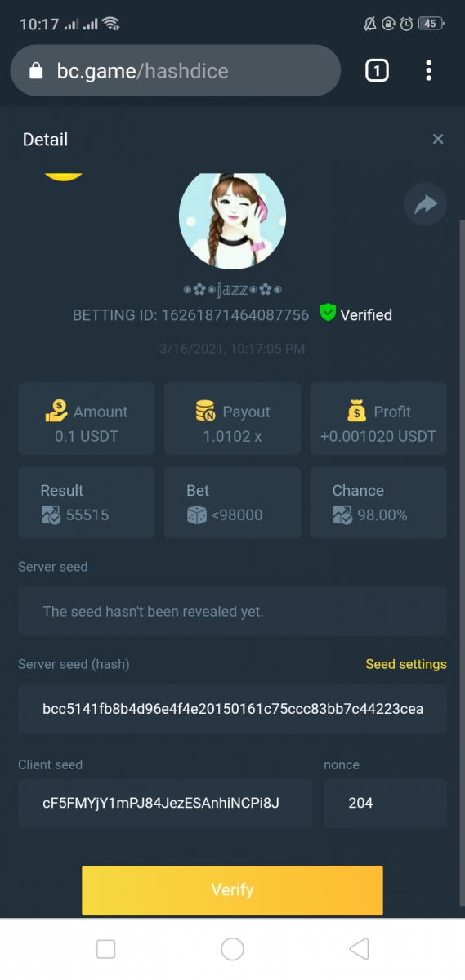Select the Client seed field
This screenshot has height=980, width=465.
tap(166, 803)
